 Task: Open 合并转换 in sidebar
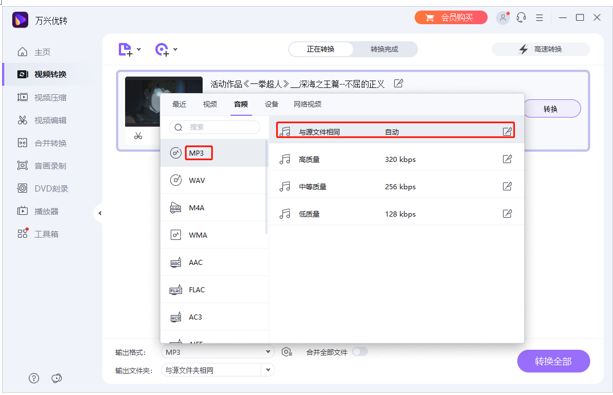click(x=41, y=143)
